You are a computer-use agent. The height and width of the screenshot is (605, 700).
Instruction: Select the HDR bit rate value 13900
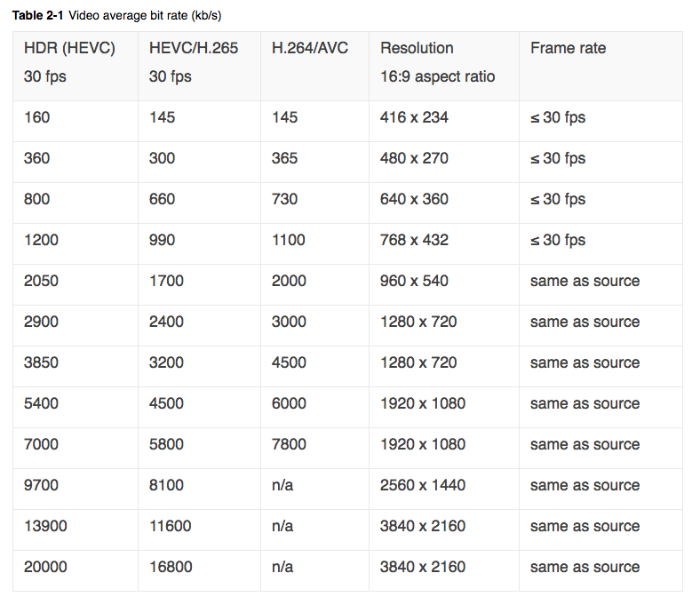point(45,526)
